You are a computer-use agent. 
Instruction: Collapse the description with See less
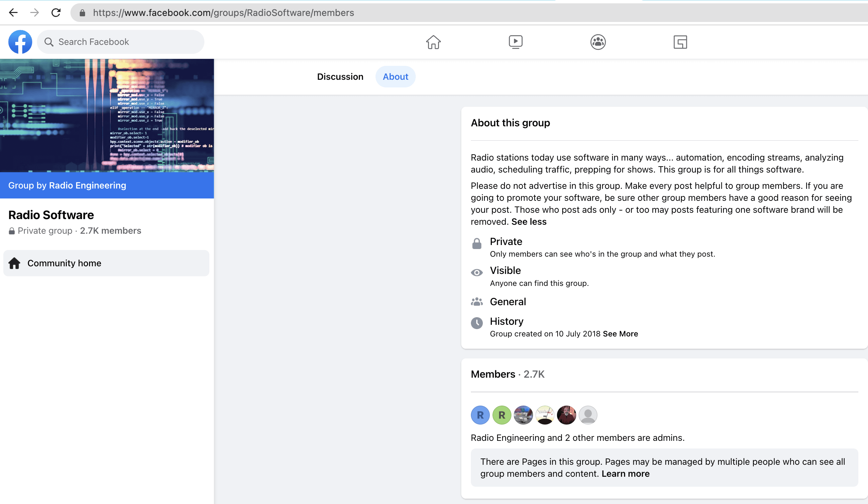pyautogui.click(x=529, y=221)
